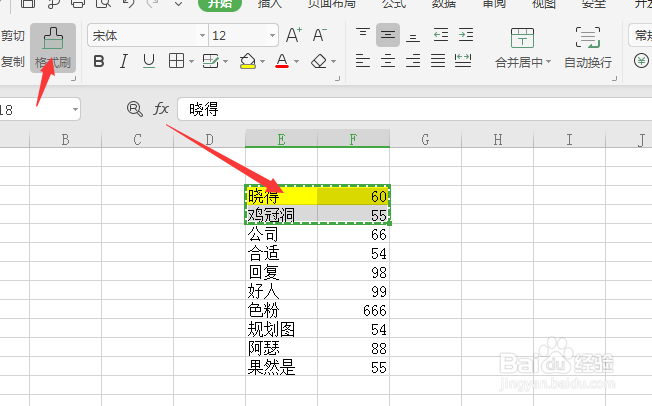Toggle middle vertical alignment
Screen dimensions: 652x406
point(388,35)
